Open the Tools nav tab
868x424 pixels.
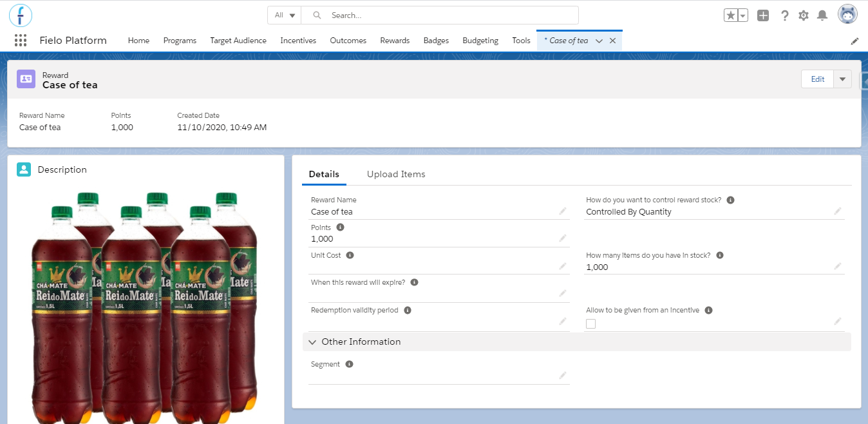pyautogui.click(x=522, y=41)
